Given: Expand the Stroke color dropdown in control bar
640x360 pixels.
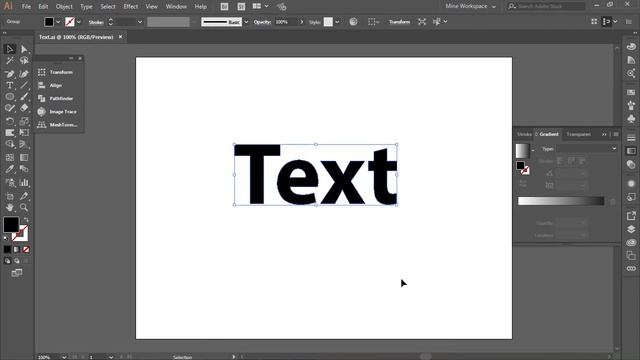Looking at the screenshot, I should point(79,22).
